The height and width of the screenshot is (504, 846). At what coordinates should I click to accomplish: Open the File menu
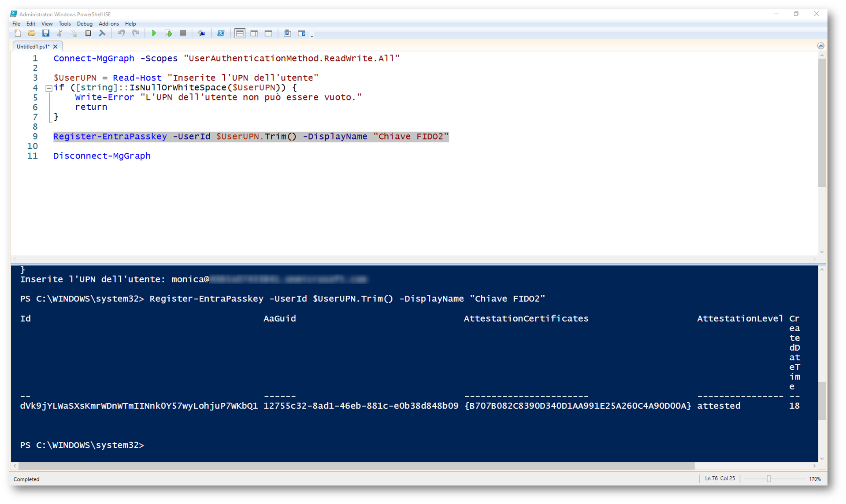pyautogui.click(x=16, y=24)
